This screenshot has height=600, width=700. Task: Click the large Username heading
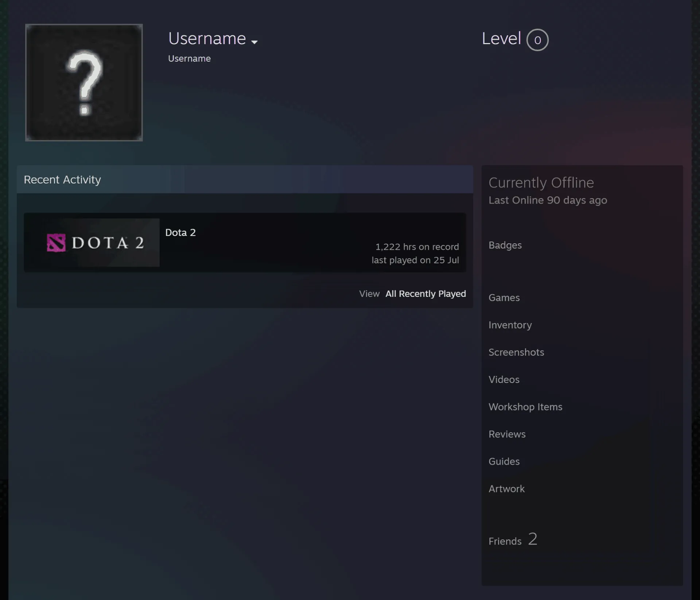click(207, 38)
